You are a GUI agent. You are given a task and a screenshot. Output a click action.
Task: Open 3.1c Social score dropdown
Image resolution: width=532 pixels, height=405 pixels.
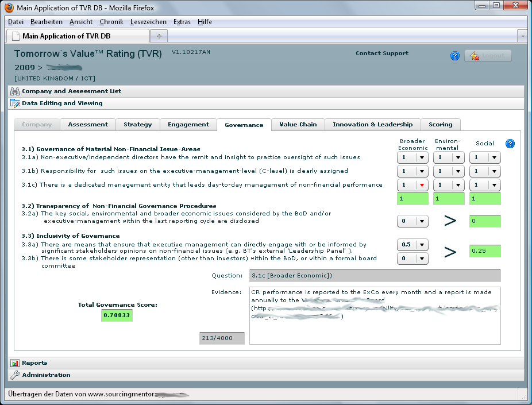(x=493, y=185)
